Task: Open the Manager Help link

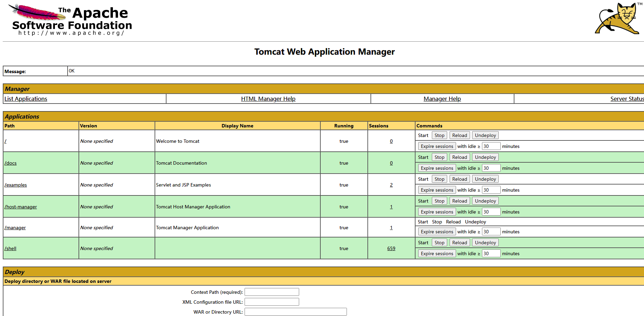Action: (442, 99)
